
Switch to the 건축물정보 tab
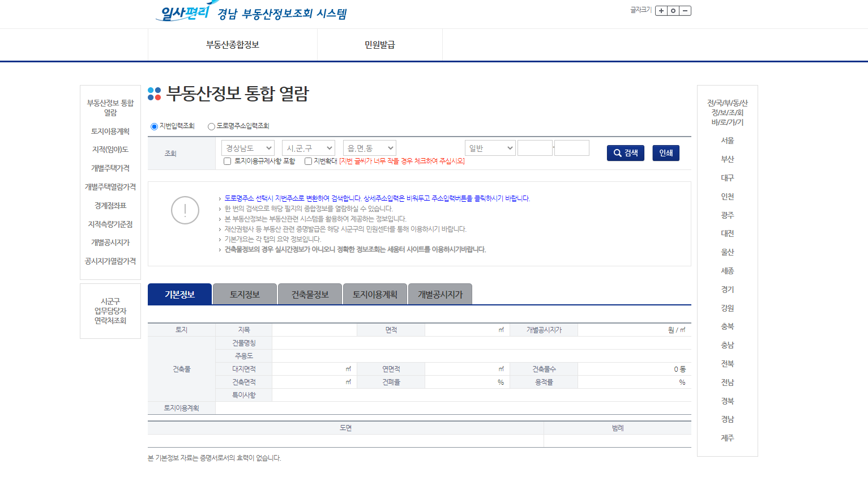(310, 294)
